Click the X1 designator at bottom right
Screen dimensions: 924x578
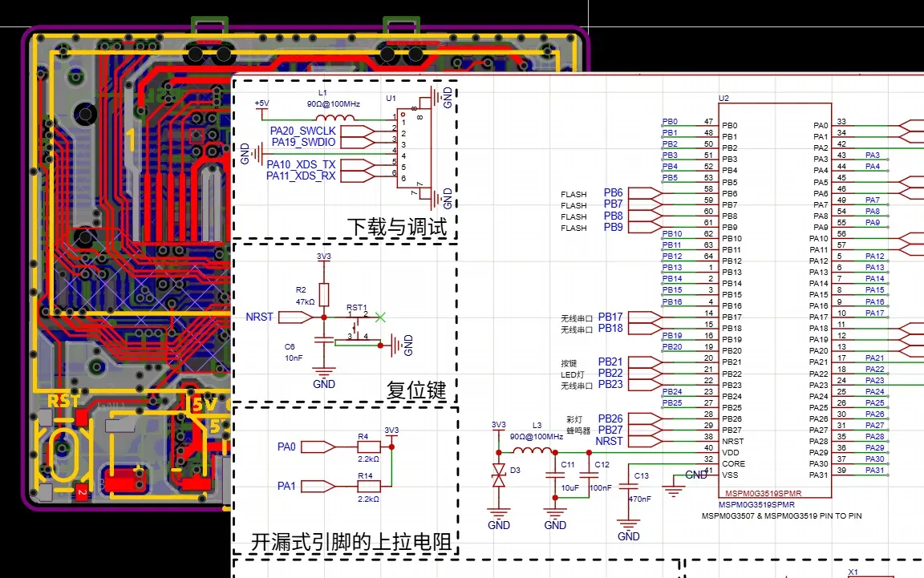(853, 572)
